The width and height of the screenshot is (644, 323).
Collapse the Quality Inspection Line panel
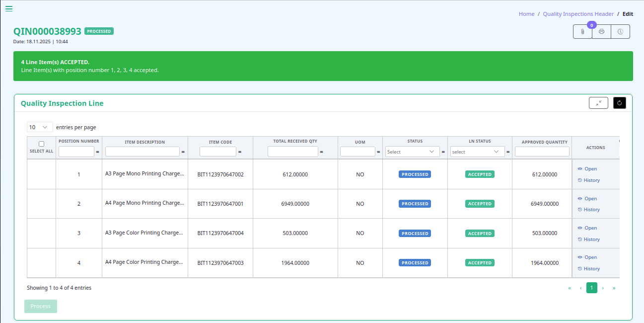[x=598, y=103]
